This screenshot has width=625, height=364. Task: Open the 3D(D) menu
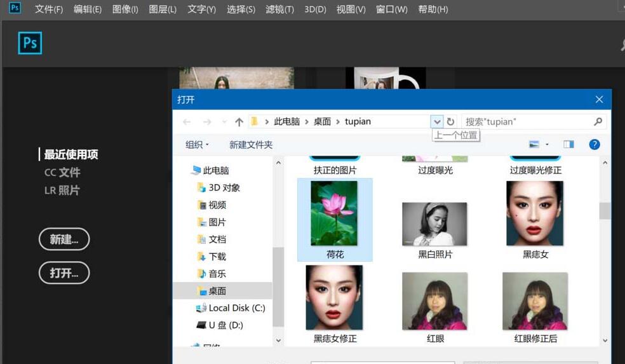click(315, 9)
